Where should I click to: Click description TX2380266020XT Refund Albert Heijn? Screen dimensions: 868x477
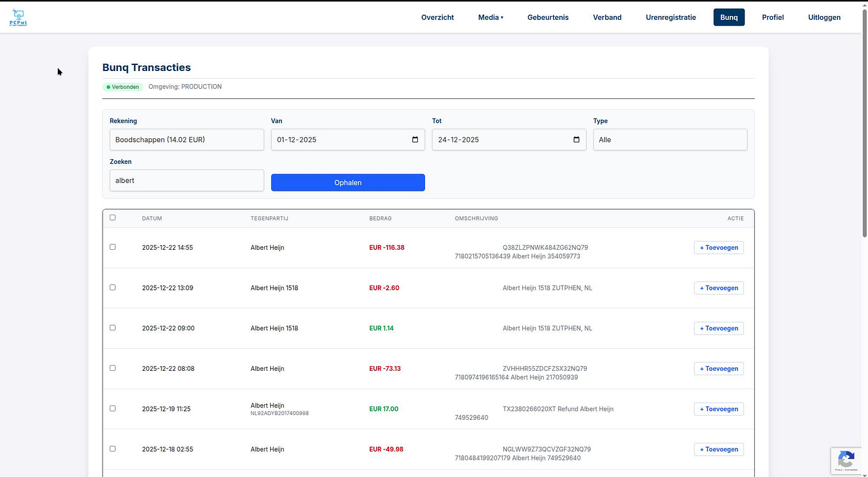(558, 409)
